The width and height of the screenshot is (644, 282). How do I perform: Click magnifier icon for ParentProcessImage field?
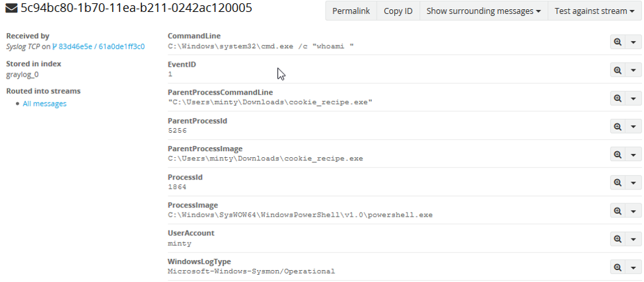(x=618, y=155)
